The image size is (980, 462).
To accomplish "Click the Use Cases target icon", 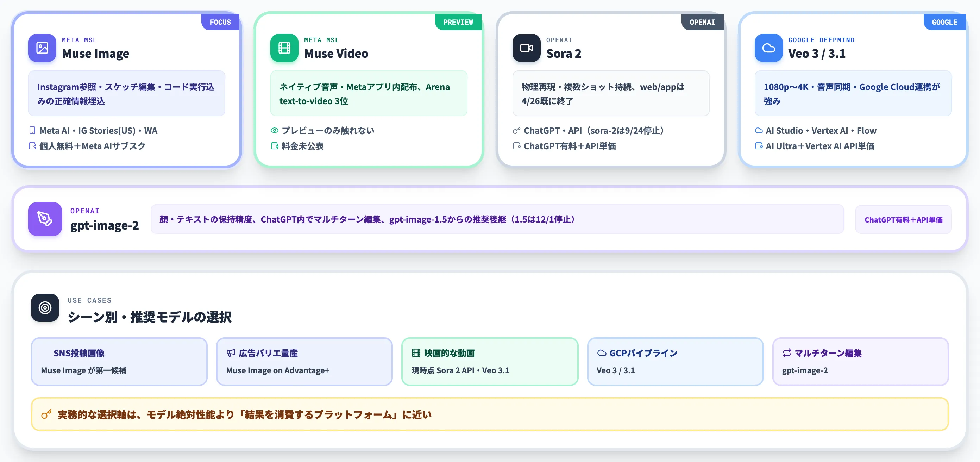I will [45, 307].
